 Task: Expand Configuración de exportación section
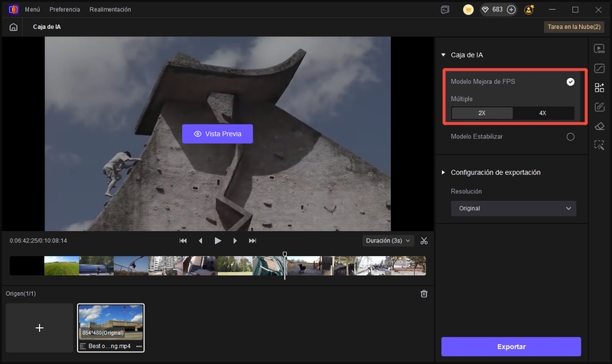click(444, 173)
